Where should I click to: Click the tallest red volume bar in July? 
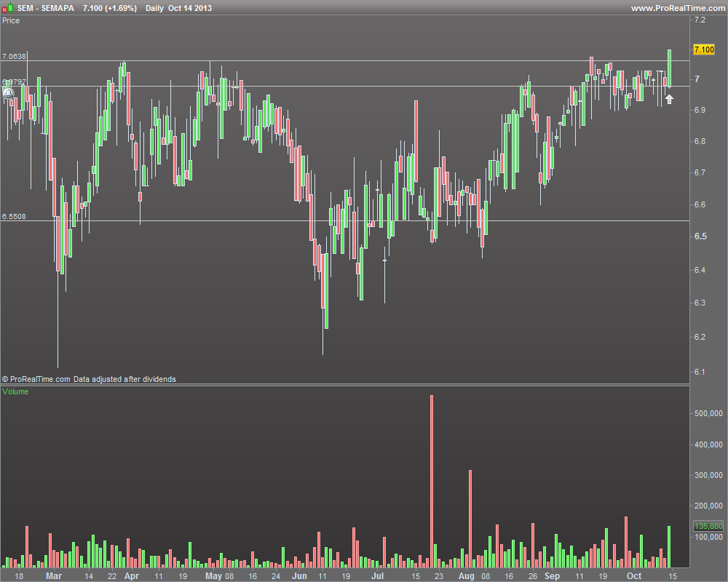pyautogui.click(x=432, y=481)
